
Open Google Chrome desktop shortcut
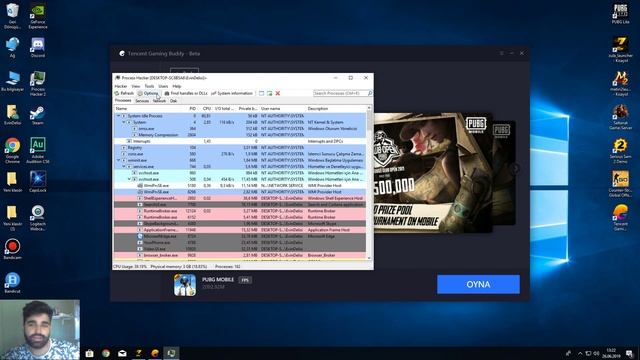pos(12,150)
